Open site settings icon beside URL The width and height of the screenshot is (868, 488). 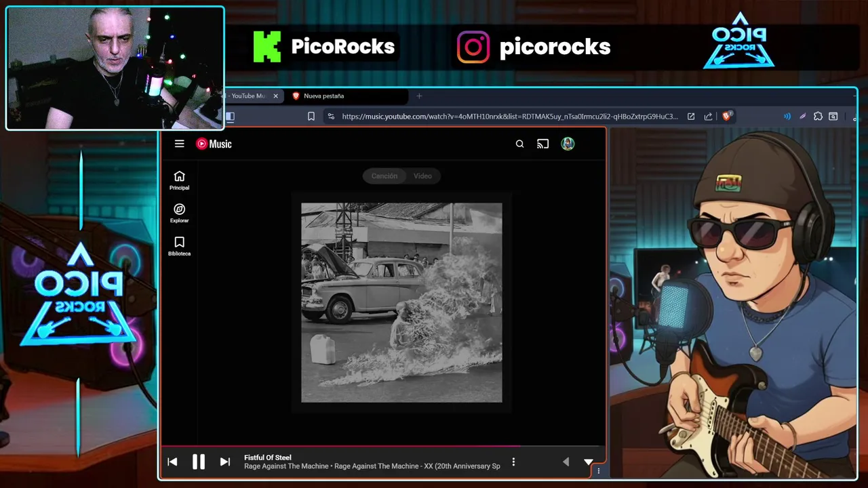click(x=330, y=117)
